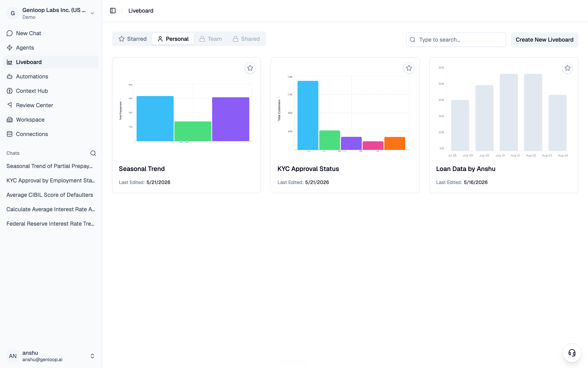This screenshot has height=368, width=588.
Task: Click the search magnifier in search box
Action: 413,40
